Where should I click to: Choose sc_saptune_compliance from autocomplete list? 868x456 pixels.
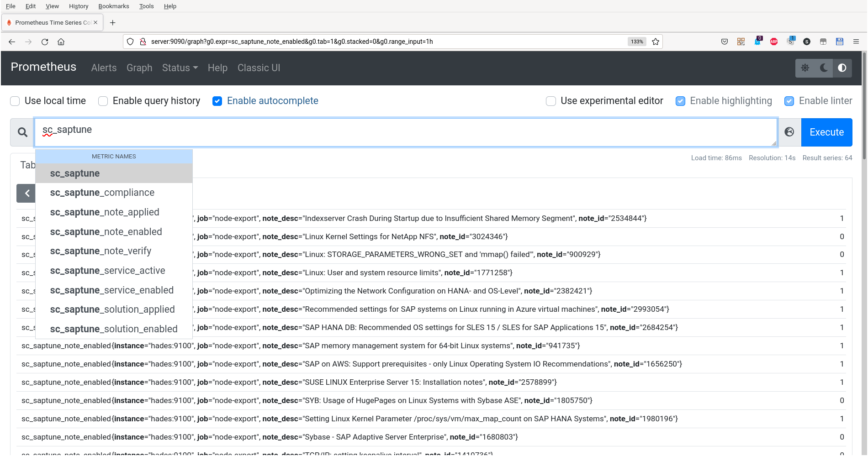click(102, 193)
